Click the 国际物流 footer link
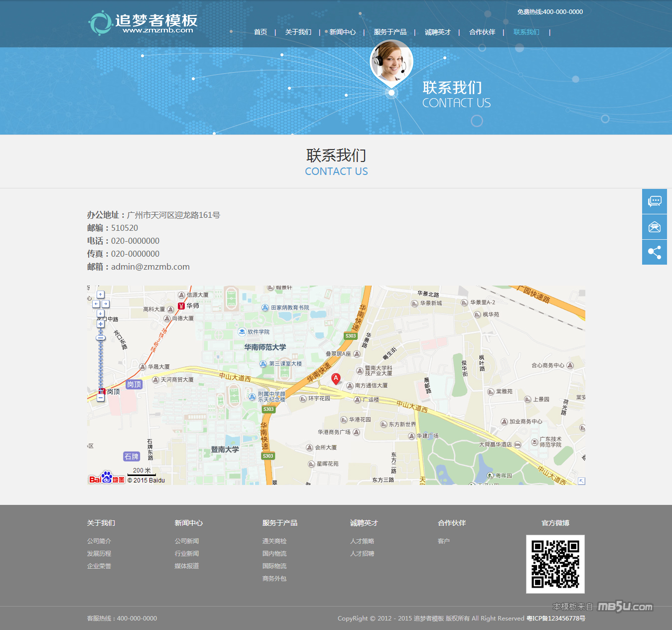Screen dimensions: 672x630 (274, 566)
